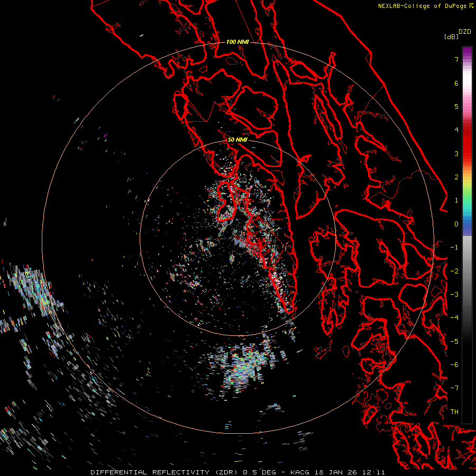476x476 pixels.
Task: Click the ZDR color scale bar
Action: coord(467,235)
